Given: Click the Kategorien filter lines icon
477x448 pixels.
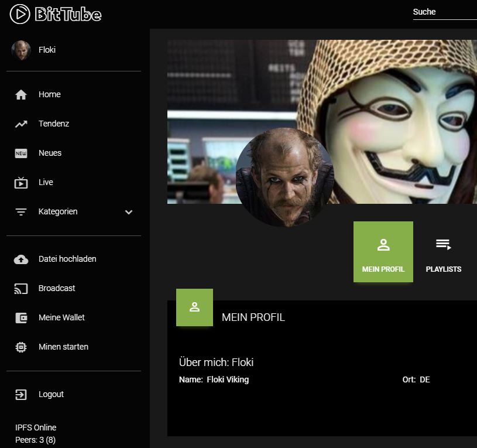Looking at the screenshot, I should click(x=21, y=212).
